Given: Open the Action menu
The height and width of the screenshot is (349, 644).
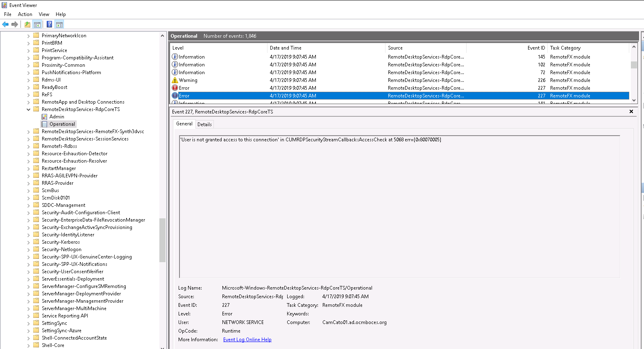Looking at the screenshot, I should (25, 14).
